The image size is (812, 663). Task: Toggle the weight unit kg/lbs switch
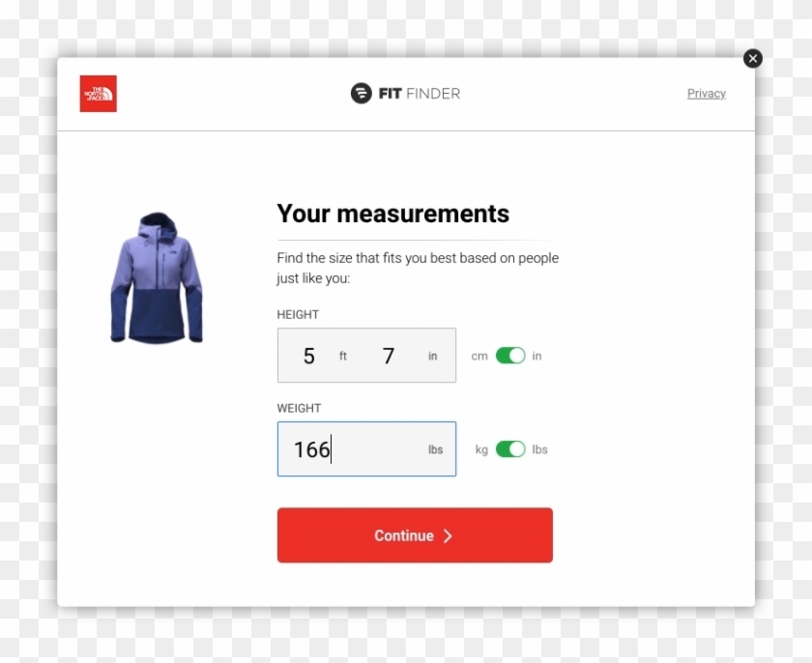510,449
